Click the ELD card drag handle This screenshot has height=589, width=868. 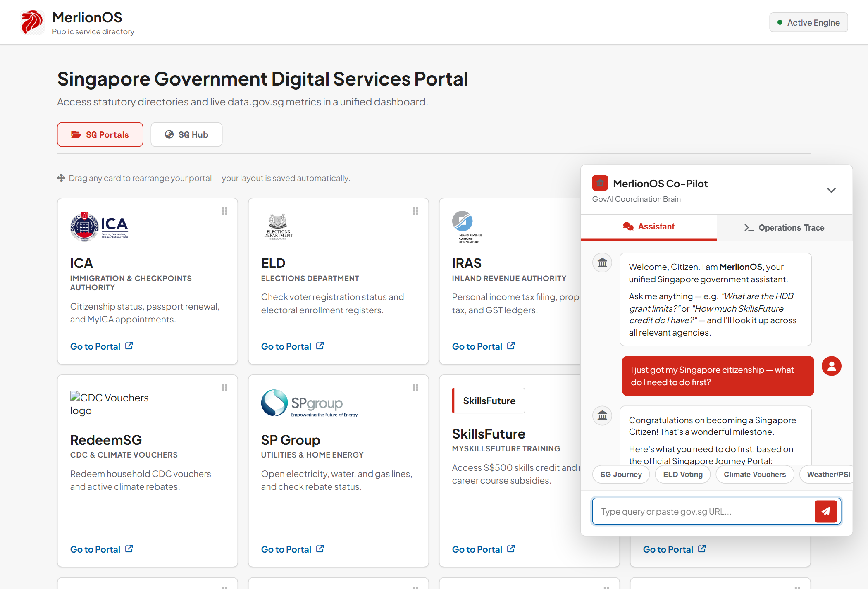tap(415, 211)
